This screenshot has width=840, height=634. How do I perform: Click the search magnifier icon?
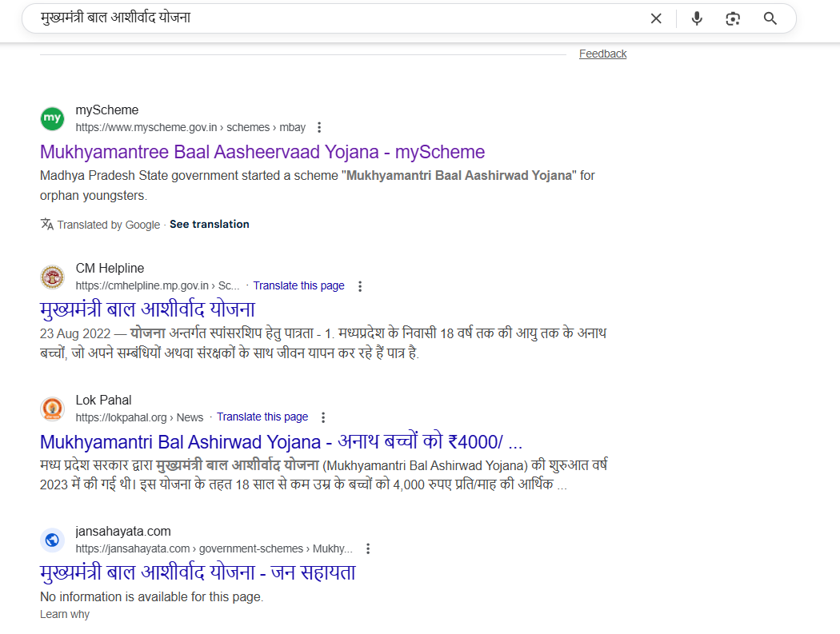770,18
